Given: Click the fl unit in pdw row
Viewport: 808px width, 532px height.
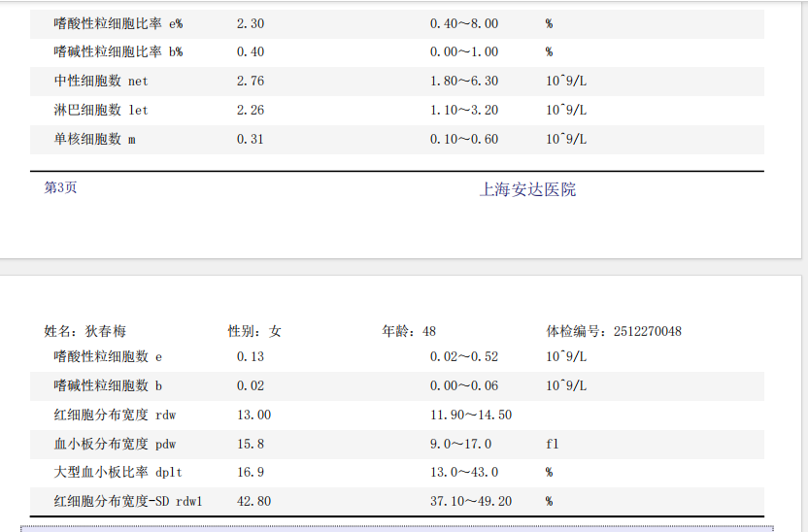Looking at the screenshot, I should tap(553, 445).
